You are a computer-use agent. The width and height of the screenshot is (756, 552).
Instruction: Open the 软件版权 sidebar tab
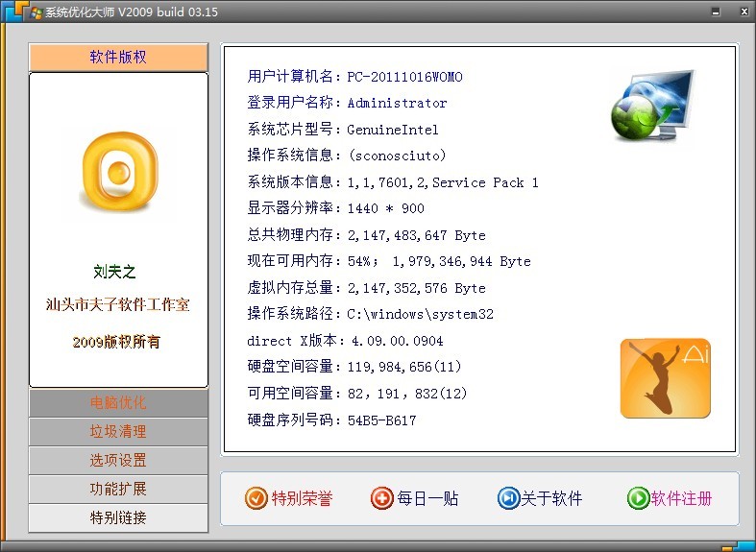(118, 58)
